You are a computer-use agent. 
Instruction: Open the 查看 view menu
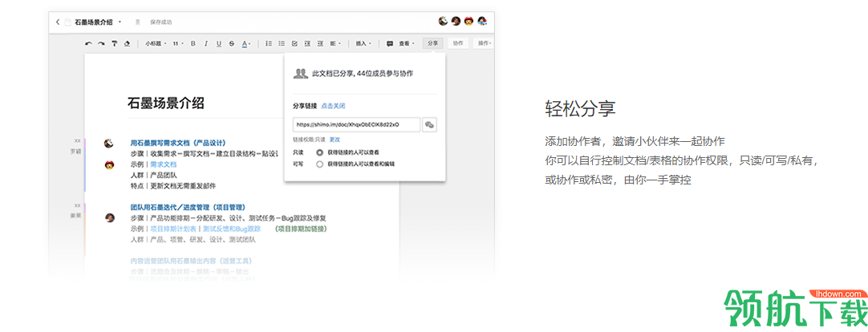(406, 43)
